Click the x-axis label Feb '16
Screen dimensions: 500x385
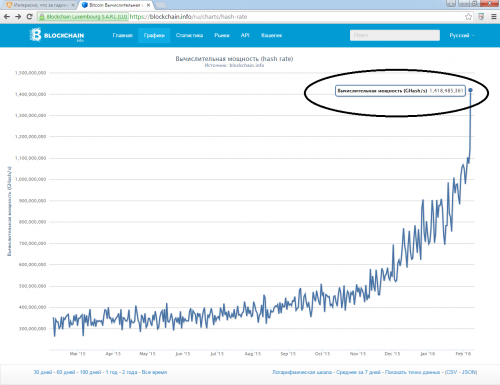(x=463, y=354)
